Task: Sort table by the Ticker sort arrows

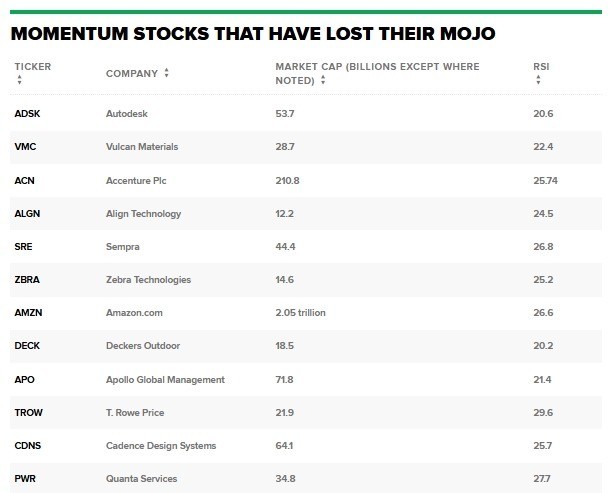Action: (x=19, y=80)
